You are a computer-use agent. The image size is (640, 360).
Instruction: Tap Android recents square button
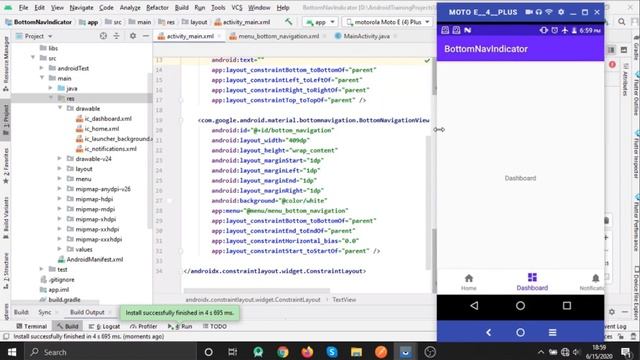click(x=567, y=305)
